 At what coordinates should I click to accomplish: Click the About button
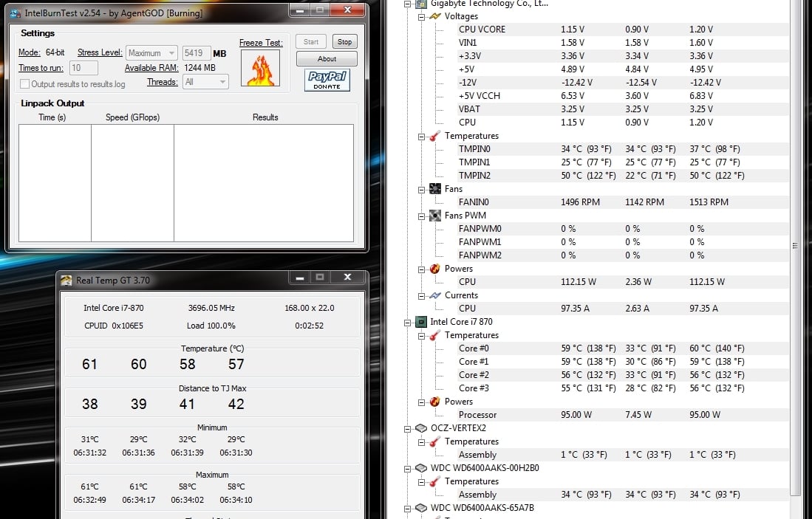click(327, 59)
